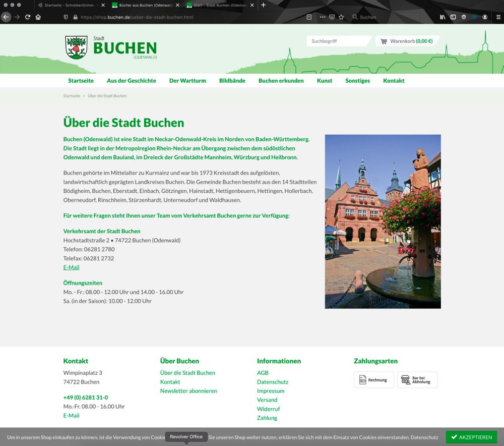Open the Datenschutz link in Informationen

pyautogui.click(x=272, y=382)
